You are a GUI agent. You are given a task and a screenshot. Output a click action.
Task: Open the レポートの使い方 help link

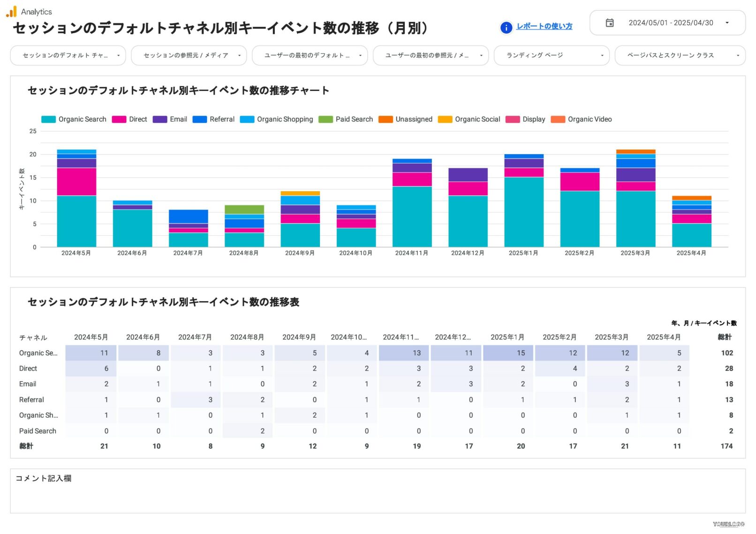[544, 27]
